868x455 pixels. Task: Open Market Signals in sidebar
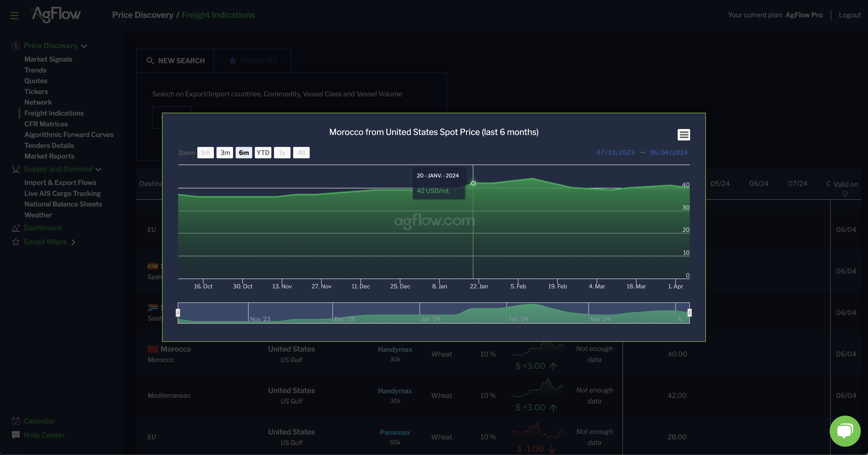point(48,59)
